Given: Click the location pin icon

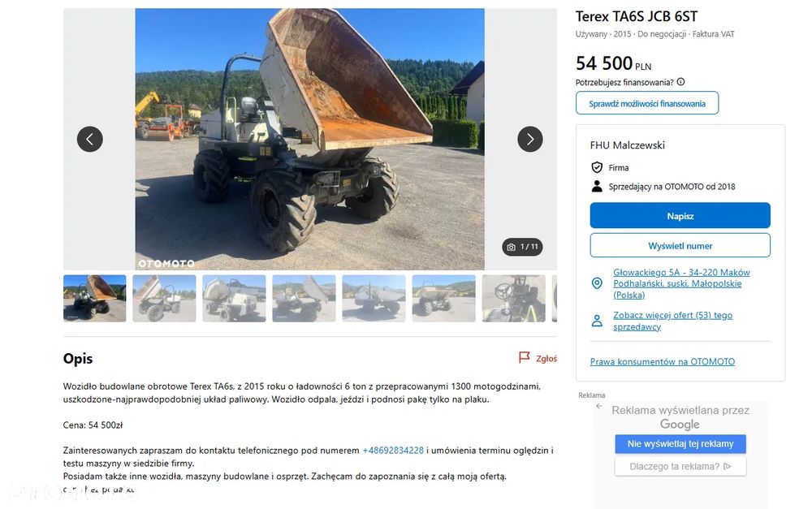Looking at the screenshot, I should 597,283.
